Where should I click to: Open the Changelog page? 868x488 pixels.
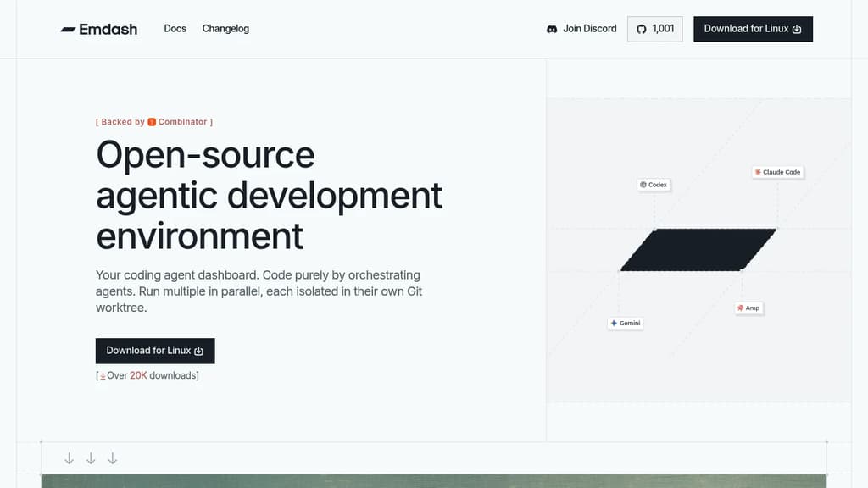(x=225, y=28)
